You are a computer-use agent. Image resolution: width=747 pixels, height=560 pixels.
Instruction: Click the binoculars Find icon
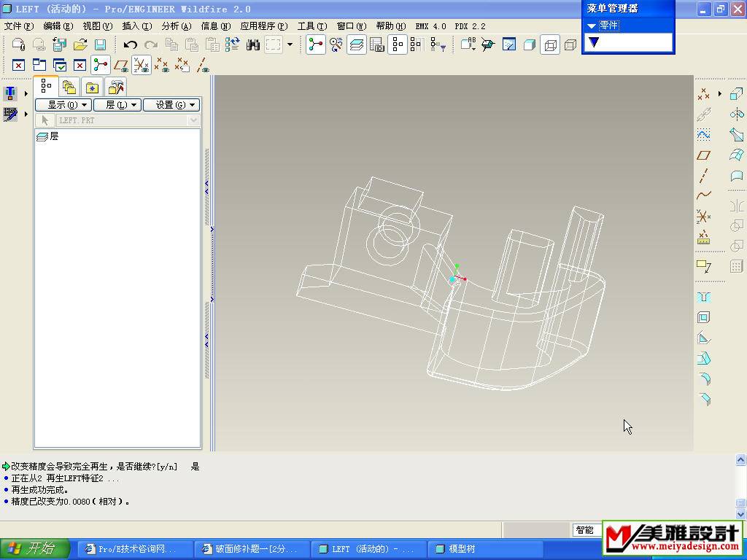(253, 45)
